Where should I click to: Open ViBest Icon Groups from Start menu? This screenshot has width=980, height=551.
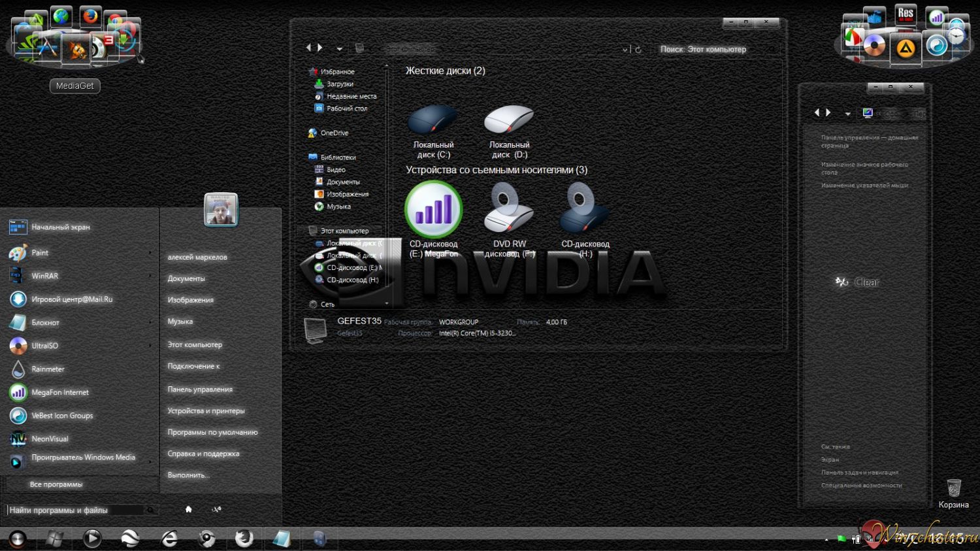coord(78,416)
